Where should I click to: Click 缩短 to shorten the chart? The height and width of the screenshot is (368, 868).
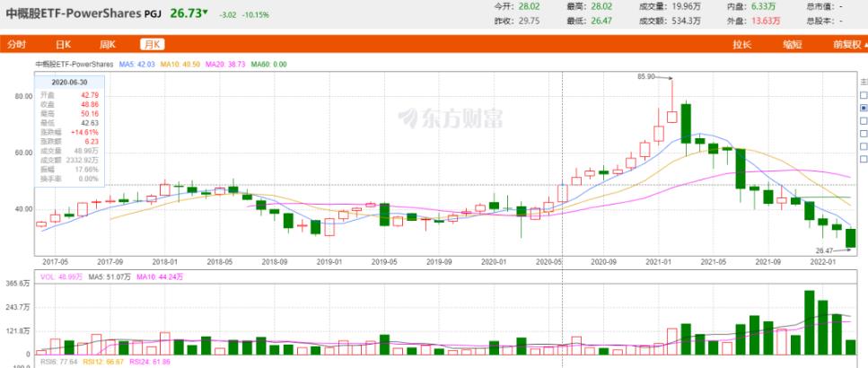(793, 45)
